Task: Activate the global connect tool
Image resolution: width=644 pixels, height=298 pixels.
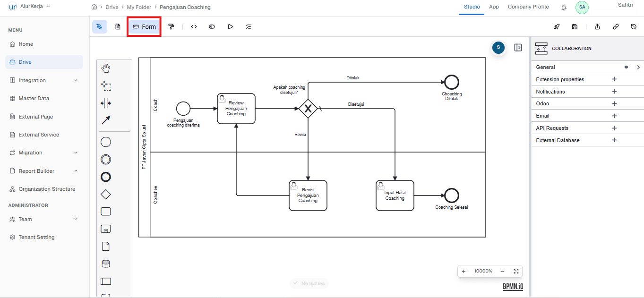Action: (x=105, y=120)
